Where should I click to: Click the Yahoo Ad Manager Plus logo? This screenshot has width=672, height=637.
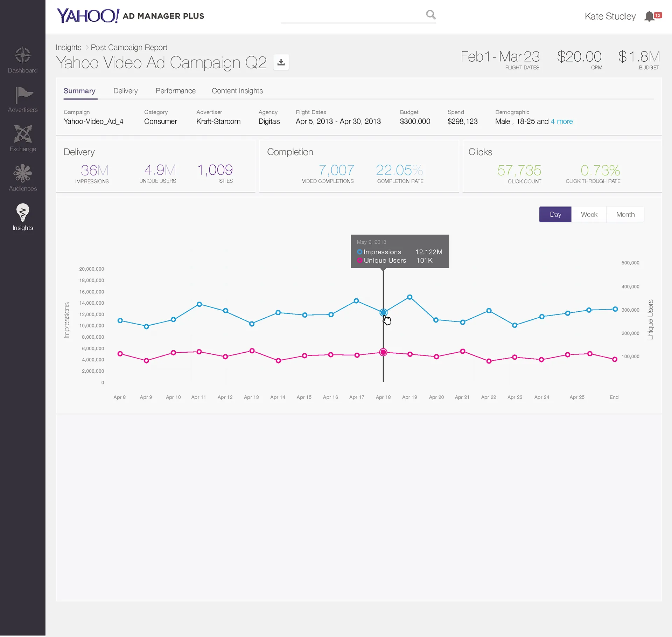pyautogui.click(x=131, y=16)
